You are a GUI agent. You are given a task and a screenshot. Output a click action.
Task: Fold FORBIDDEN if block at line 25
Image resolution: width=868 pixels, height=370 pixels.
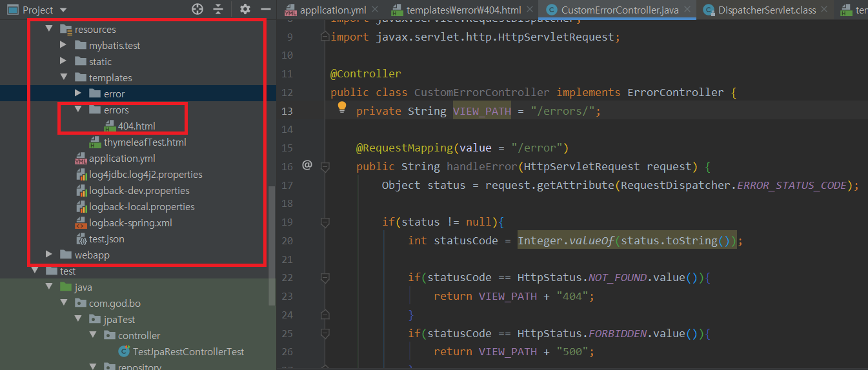tap(325, 333)
